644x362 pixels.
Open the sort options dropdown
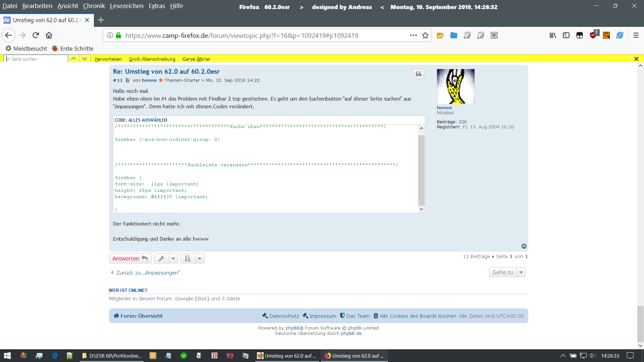(x=192, y=258)
